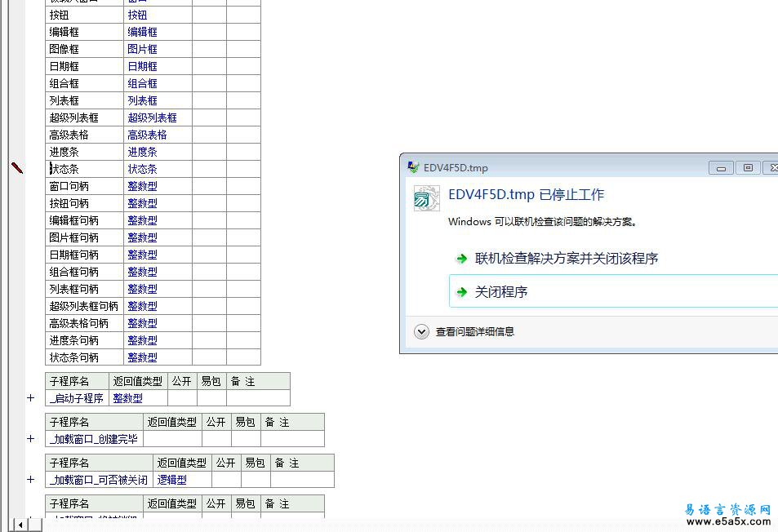778x532 pixels.
Task: Click 逻辑型 return type of _加载窗口_可否被关闭
Action: [x=183, y=480]
